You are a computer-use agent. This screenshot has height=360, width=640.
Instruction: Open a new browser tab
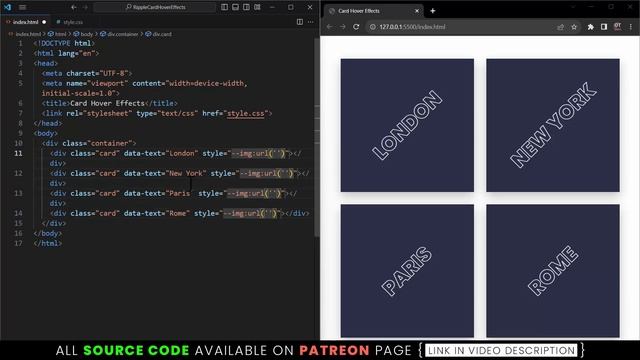(x=433, y=11)
